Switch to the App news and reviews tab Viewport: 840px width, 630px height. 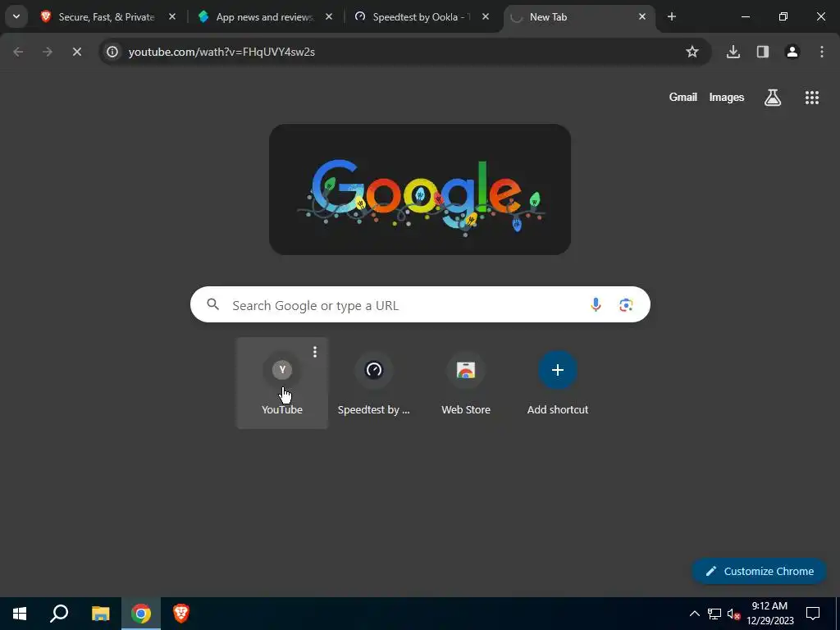(x=265, y=17)
